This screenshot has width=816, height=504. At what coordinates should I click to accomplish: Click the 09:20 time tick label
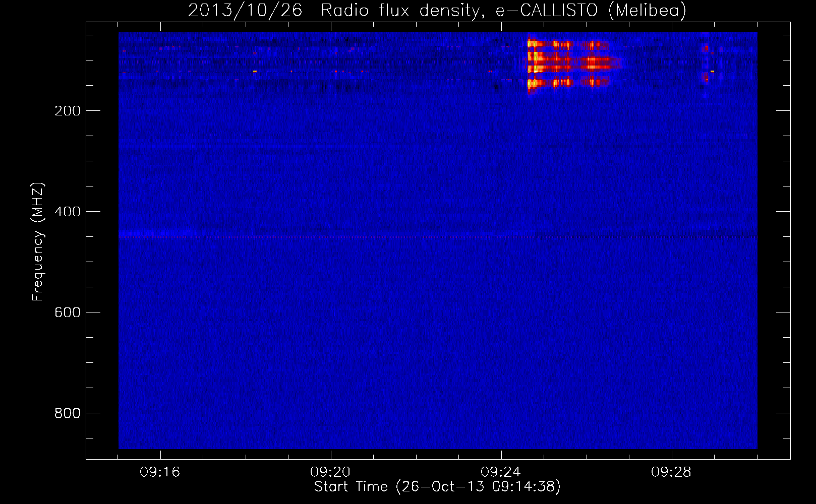pos(330,472)
